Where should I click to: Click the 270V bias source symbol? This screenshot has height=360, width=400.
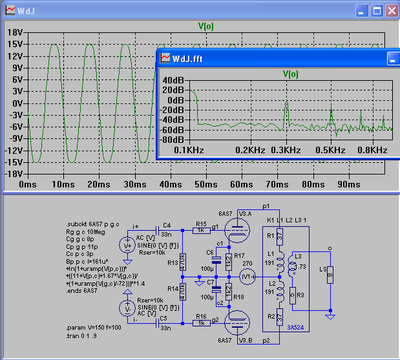point(247,277)
